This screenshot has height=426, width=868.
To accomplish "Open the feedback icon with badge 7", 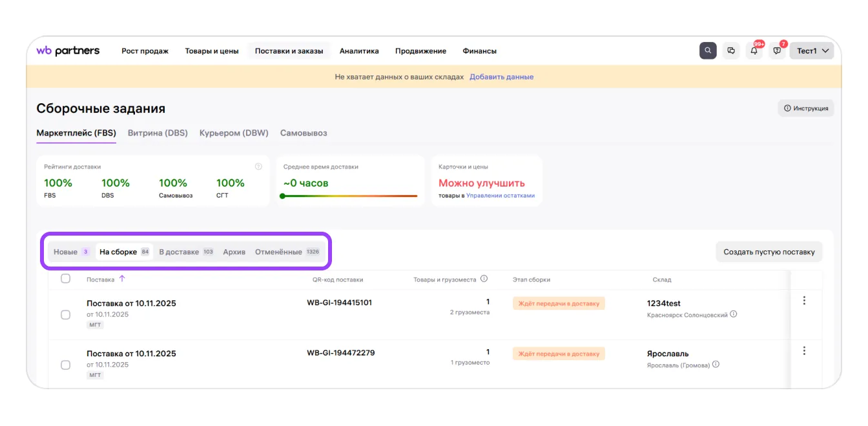I will [777, 51].
